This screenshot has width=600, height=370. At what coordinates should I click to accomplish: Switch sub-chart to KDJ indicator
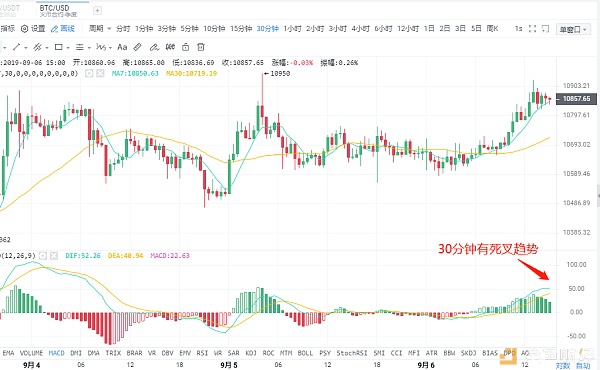point(251,353)
